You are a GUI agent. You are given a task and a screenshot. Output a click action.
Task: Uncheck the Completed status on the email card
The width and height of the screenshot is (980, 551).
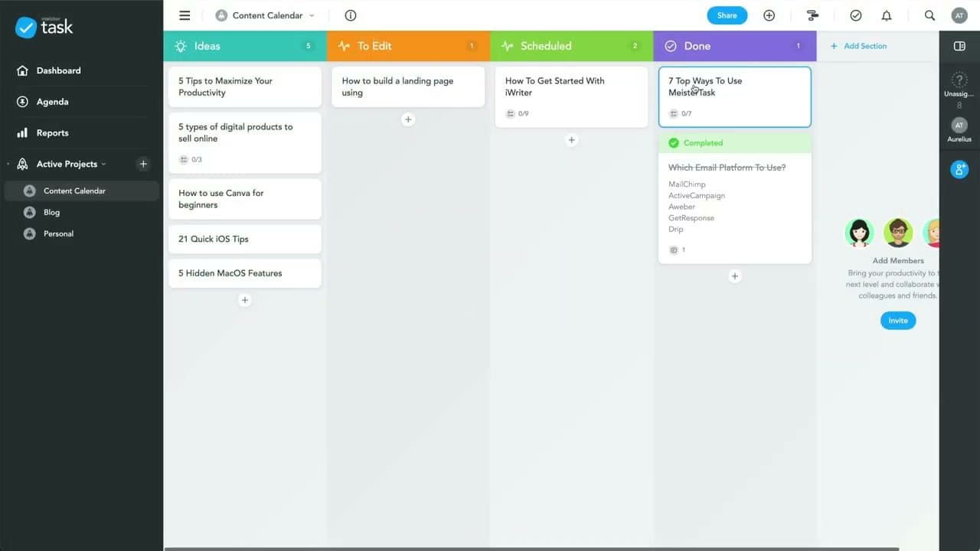(x=674, y=142)
